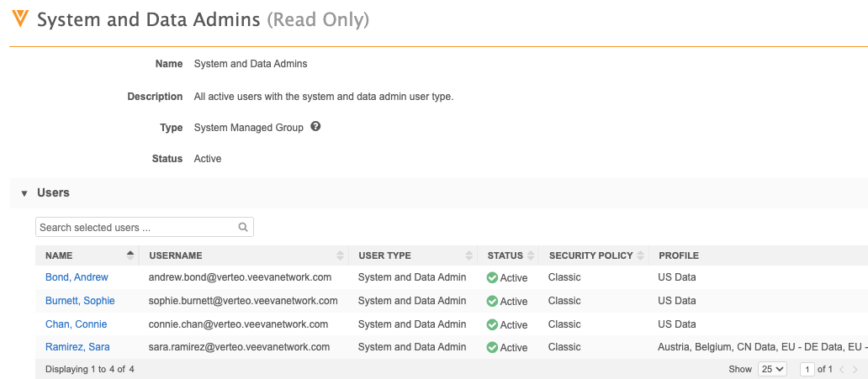Click the Profile column header
The height and width of the screenshot is (379, 868).
pos(678,255)
